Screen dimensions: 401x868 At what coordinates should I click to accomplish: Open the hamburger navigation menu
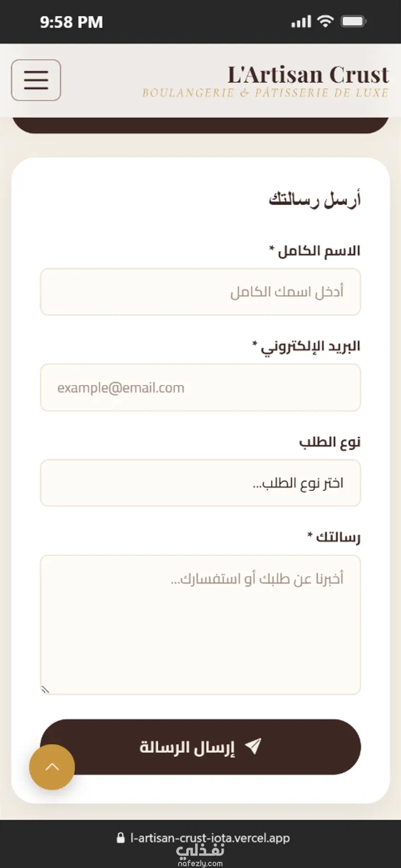[x=36, y=80]
